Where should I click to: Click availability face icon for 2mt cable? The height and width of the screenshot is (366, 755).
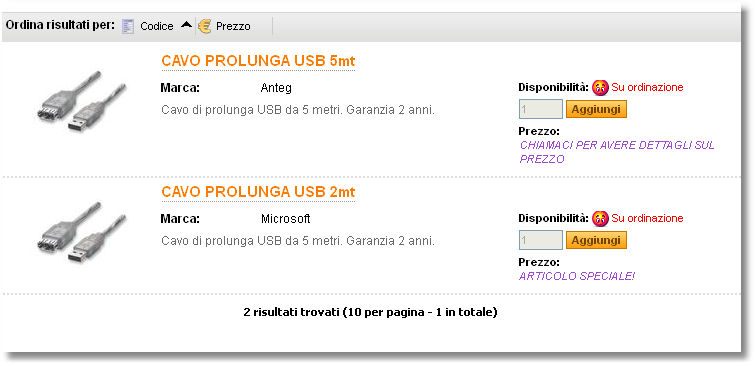pyautogui.click(x=600, y=218)
